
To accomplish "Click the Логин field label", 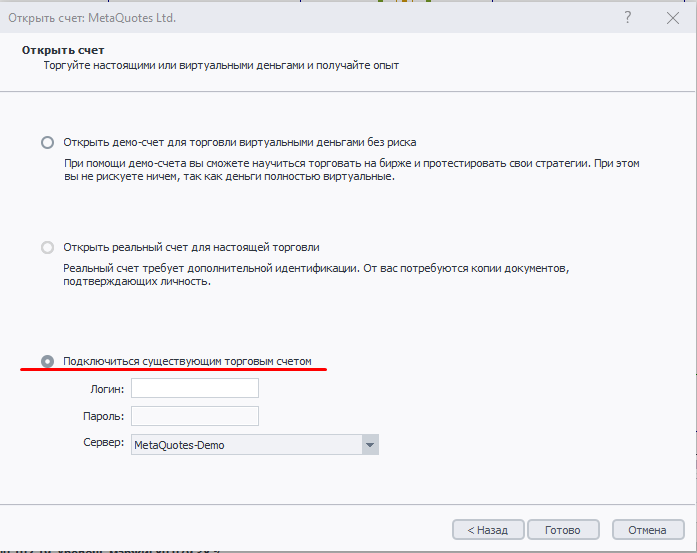I will click(105, 389).
